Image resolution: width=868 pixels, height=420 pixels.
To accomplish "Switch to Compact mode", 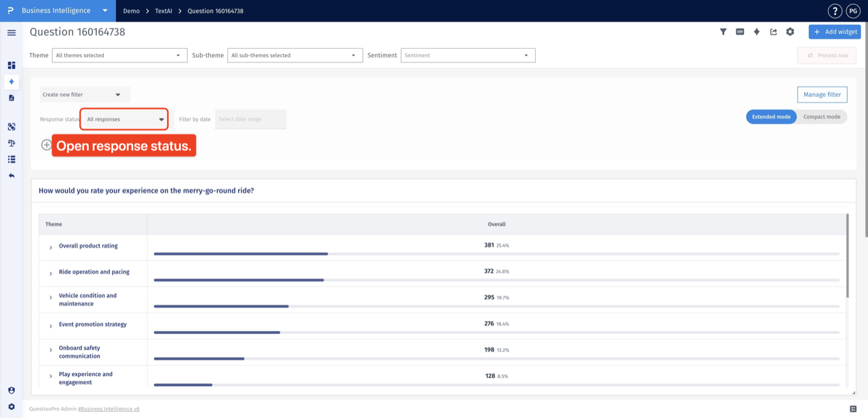I will tap(822, 117).
